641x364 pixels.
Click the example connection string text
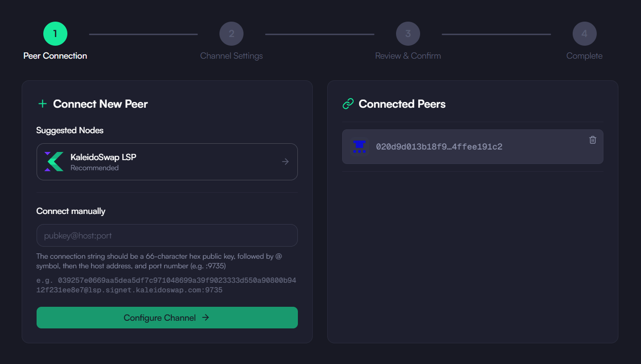pyautogui.click(x=166, y=285)
